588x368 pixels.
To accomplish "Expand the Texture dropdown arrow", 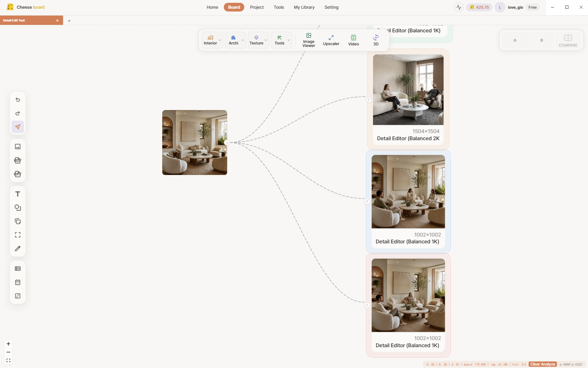I will pos(266,40).
